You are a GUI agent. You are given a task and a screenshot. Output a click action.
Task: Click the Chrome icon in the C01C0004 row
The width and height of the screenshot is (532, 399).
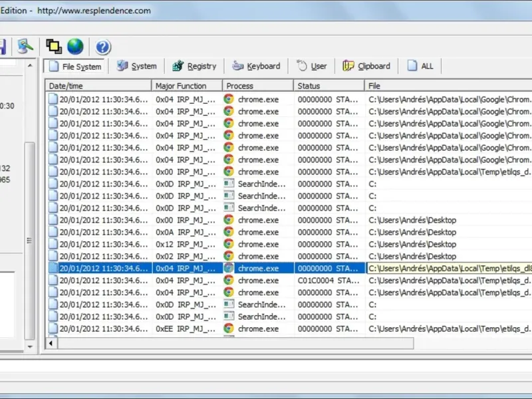(x=229, y=280)
